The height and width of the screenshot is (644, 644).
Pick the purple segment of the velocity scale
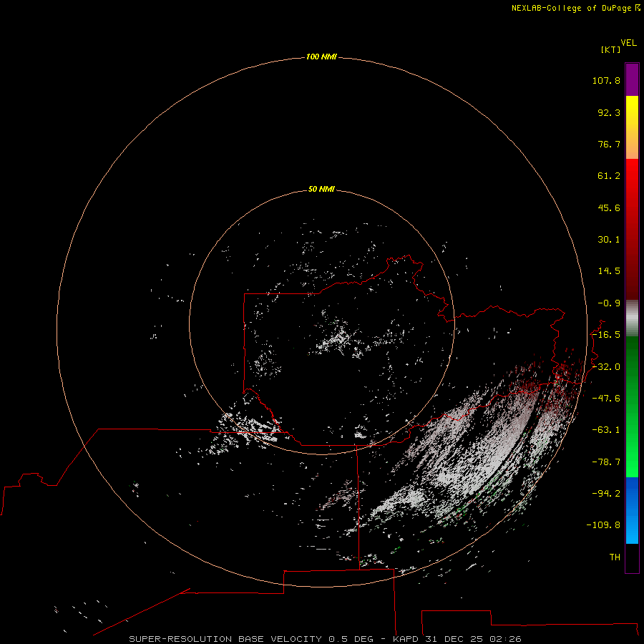click(x=632, y=79)
